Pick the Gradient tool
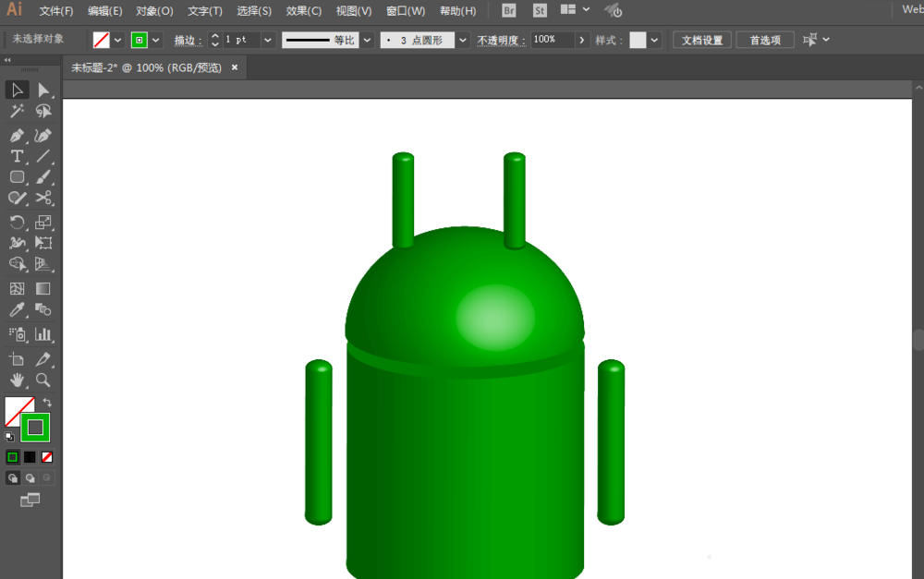This screenshot has width=924, height=579. 43,289
